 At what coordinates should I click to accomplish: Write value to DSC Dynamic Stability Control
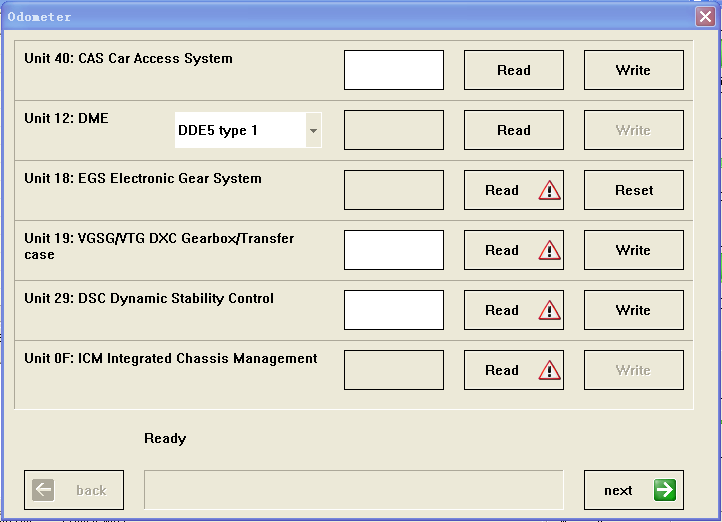pos(633,310)
